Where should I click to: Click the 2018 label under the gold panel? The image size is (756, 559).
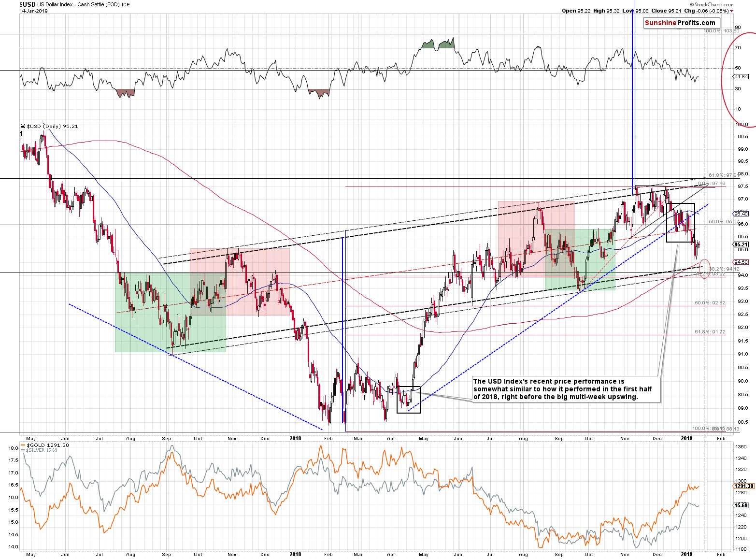pos(295,554)
